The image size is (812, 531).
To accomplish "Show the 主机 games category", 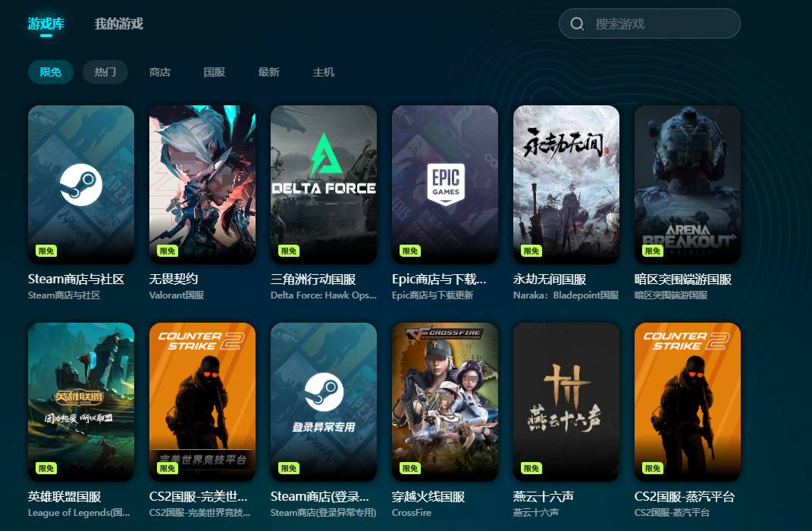I will (324, 72).
